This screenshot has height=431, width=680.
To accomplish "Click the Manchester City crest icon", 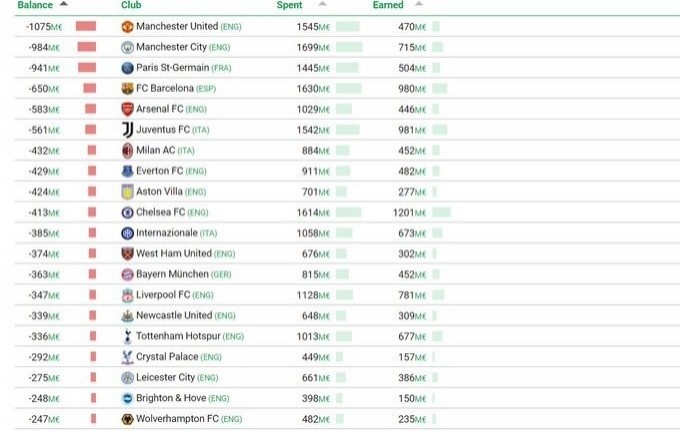I will [127, 46].
